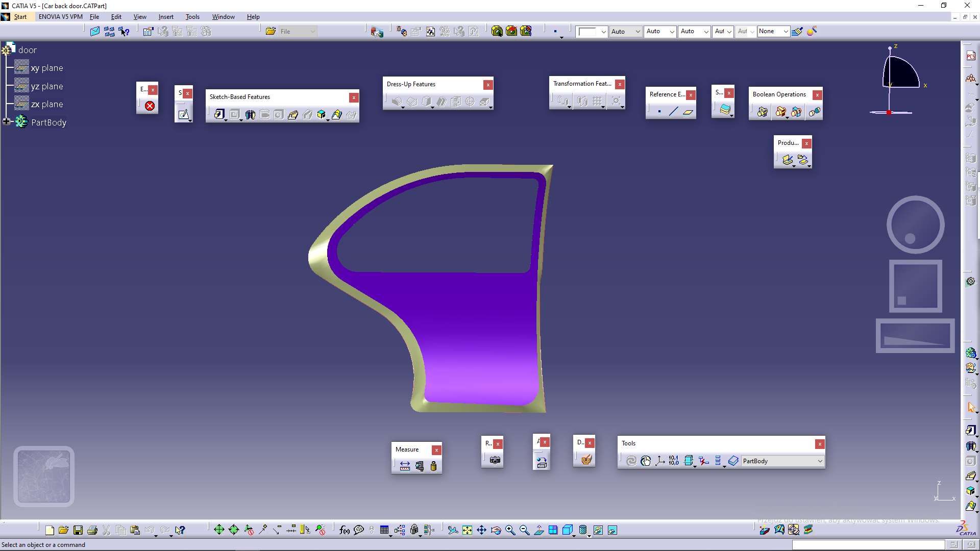Expand the PartBody tree node
This screenshot has height=551, width=980.
click(7, 121)
